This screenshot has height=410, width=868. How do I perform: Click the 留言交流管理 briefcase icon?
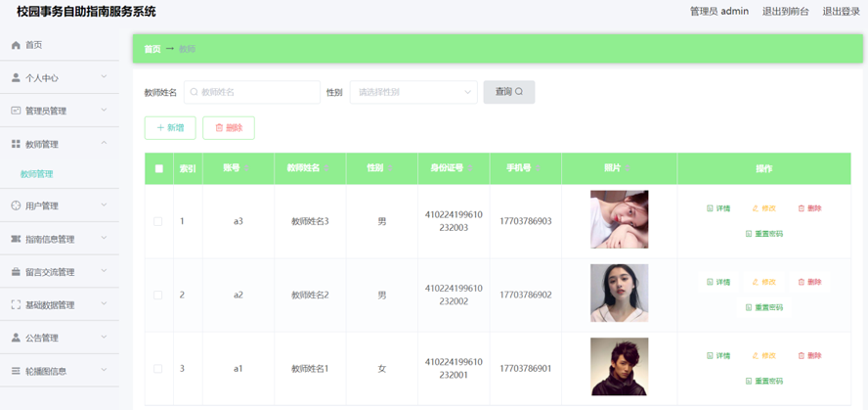point(16,272)
